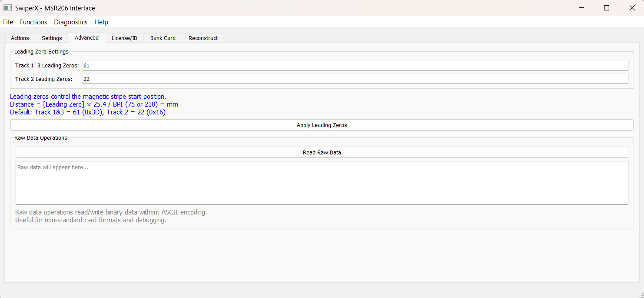This screenshot has height=298, width=644.
Task: Close the SwiperX window
Action: (632, 8)
